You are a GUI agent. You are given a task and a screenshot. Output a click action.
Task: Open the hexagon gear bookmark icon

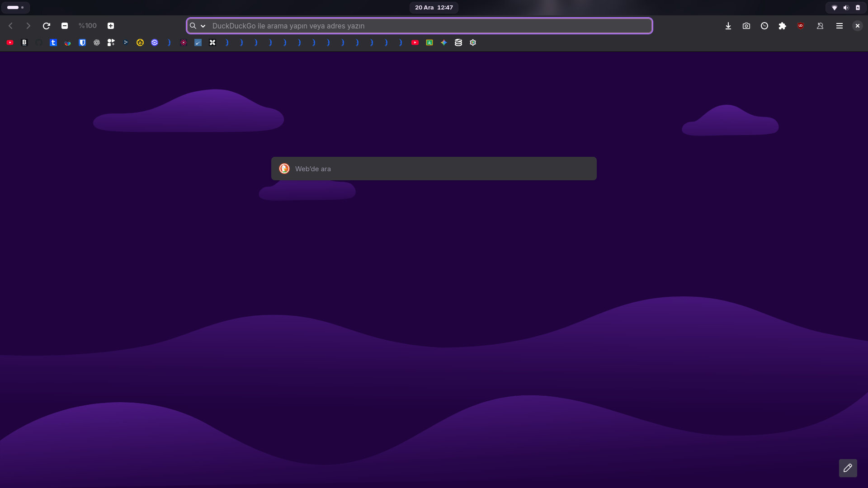pos(473,42)
